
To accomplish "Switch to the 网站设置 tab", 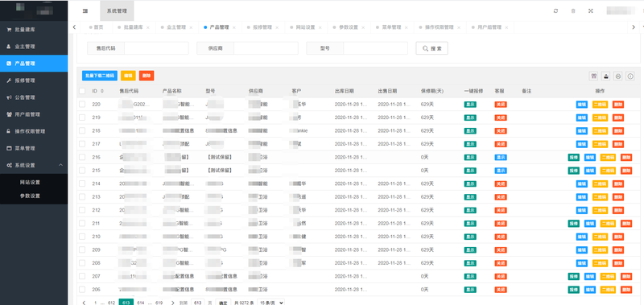I will 305,27.
